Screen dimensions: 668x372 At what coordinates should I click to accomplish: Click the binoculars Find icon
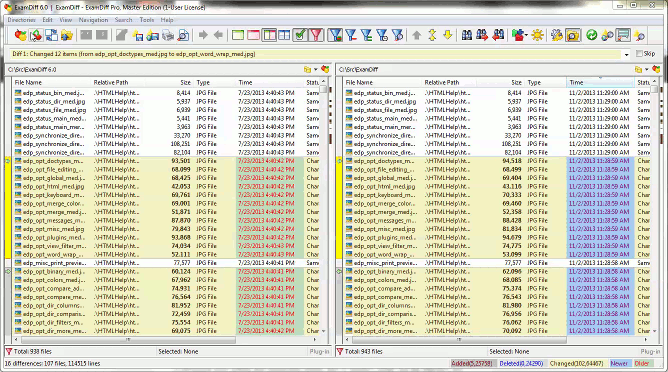467,35
